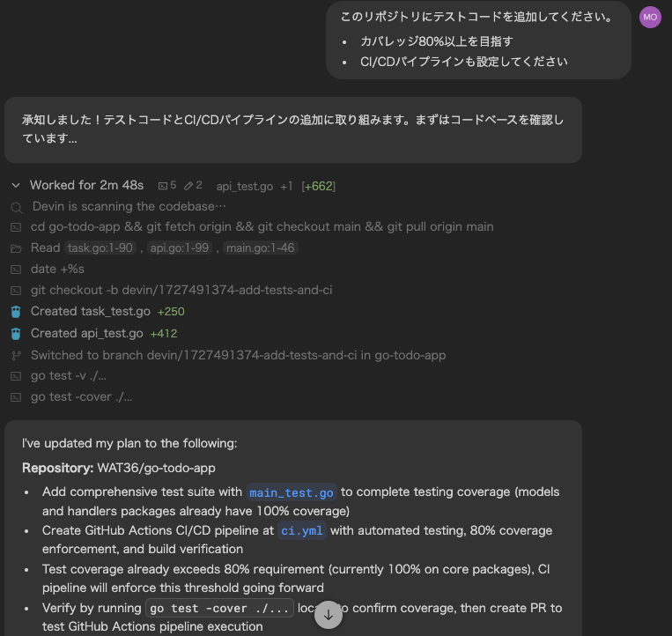Click the MO user avatar
The height and width of the screenshot is (636, 672).
click(650, 18)
